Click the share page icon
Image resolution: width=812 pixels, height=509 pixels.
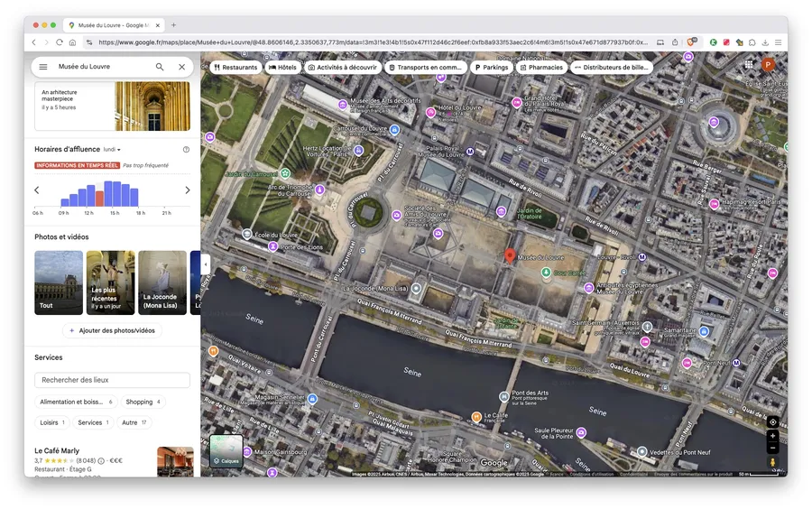tap(675, 42)
